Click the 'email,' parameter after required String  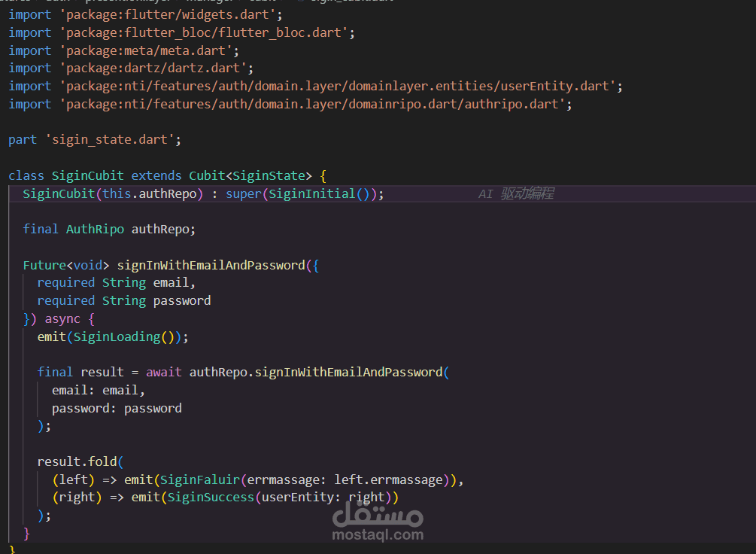click(175, 282)
